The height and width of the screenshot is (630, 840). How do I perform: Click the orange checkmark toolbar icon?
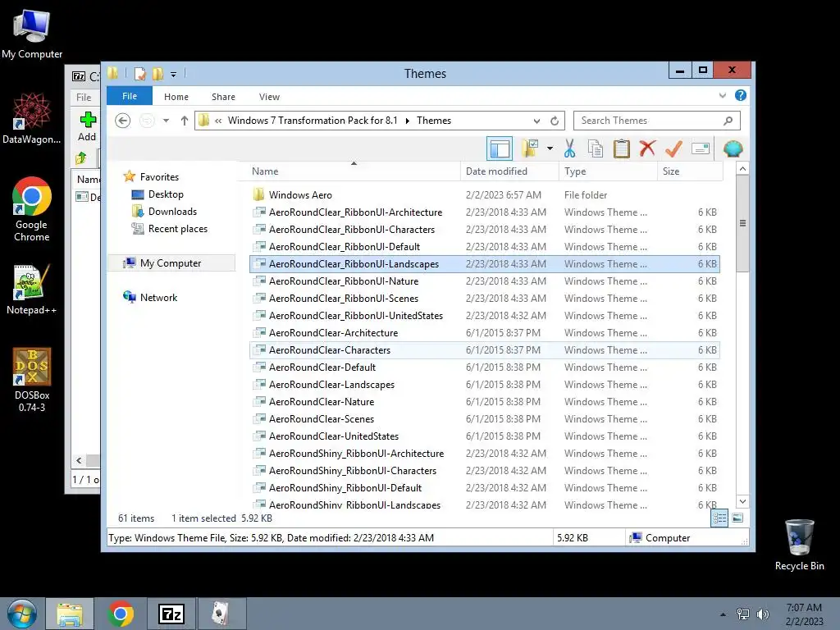pos(673,148)
